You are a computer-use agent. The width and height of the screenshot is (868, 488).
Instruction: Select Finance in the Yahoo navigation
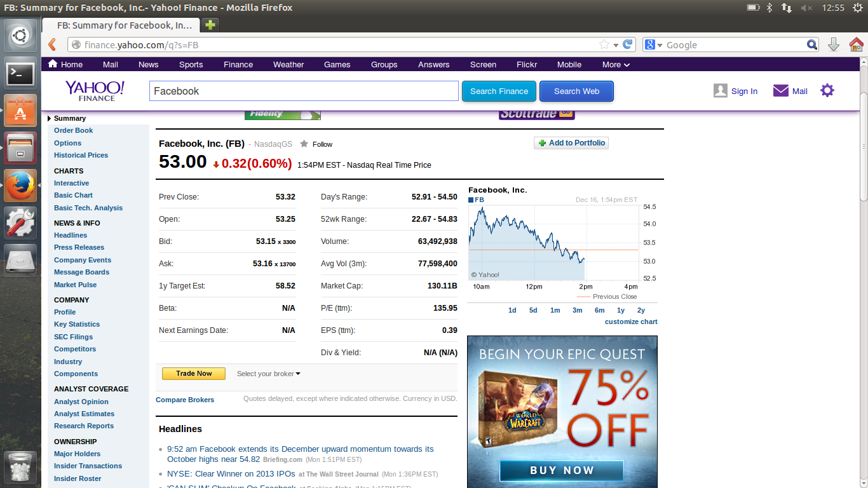click(238, 64)
